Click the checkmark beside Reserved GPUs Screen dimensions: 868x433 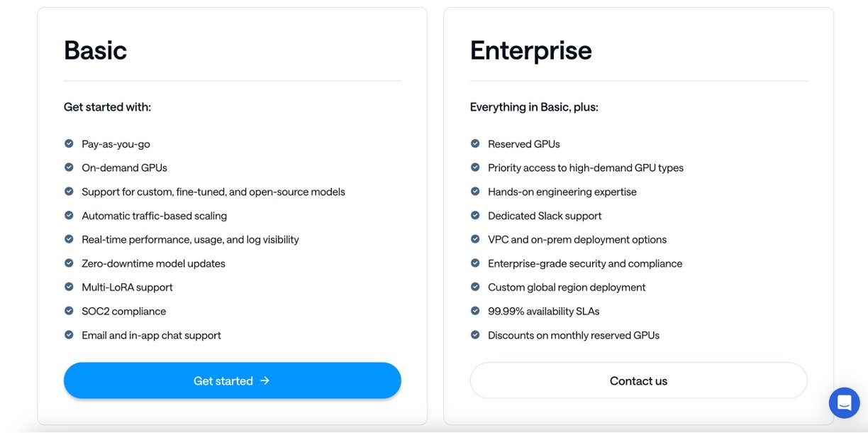click(x=475, y=143)
